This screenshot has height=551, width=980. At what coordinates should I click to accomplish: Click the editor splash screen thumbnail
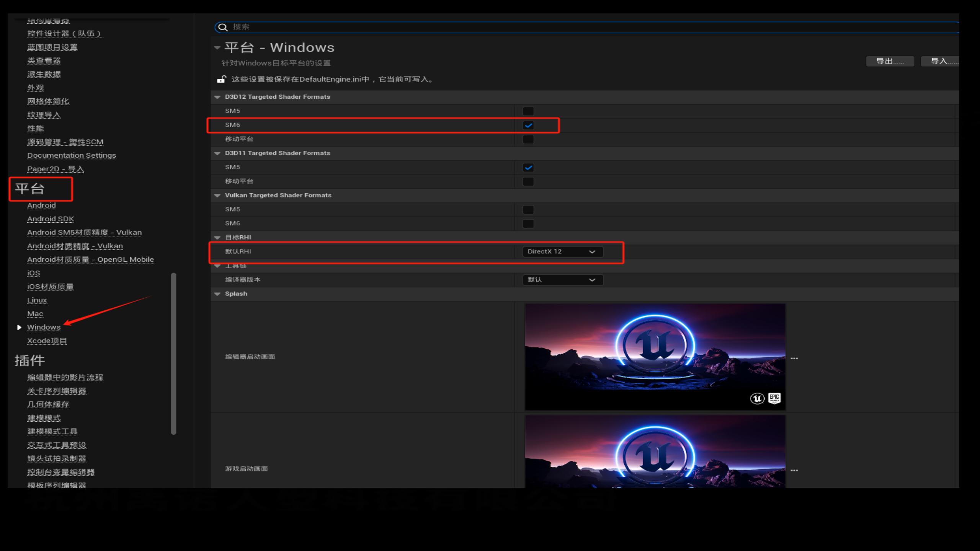click(655, 357)
